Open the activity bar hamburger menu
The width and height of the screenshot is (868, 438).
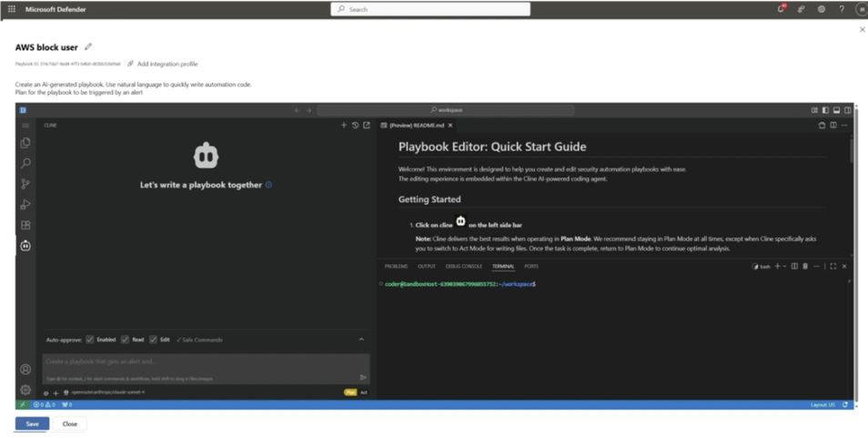tap(25, 126)
